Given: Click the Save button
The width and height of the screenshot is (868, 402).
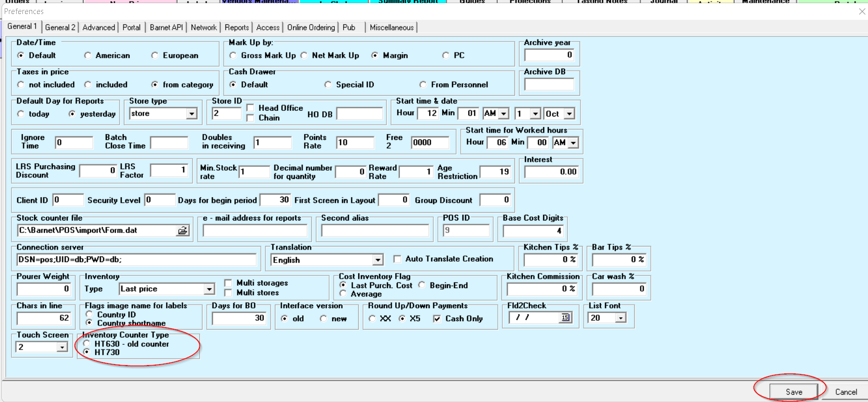Looking at the screenshot, I should click(794, 392).
